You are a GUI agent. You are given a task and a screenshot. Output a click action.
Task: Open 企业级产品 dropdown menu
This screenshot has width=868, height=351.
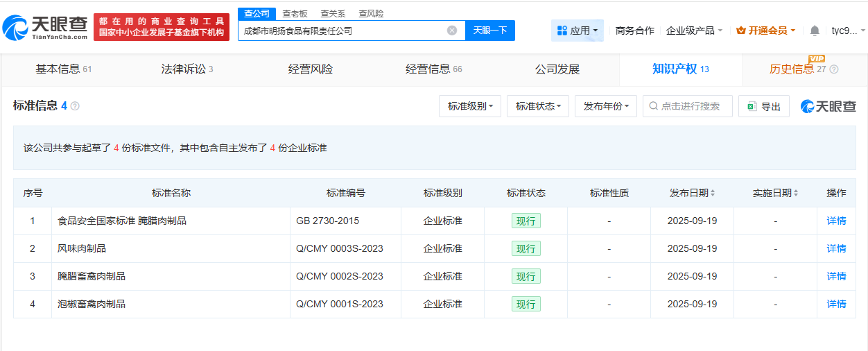(x=694, y=31)
